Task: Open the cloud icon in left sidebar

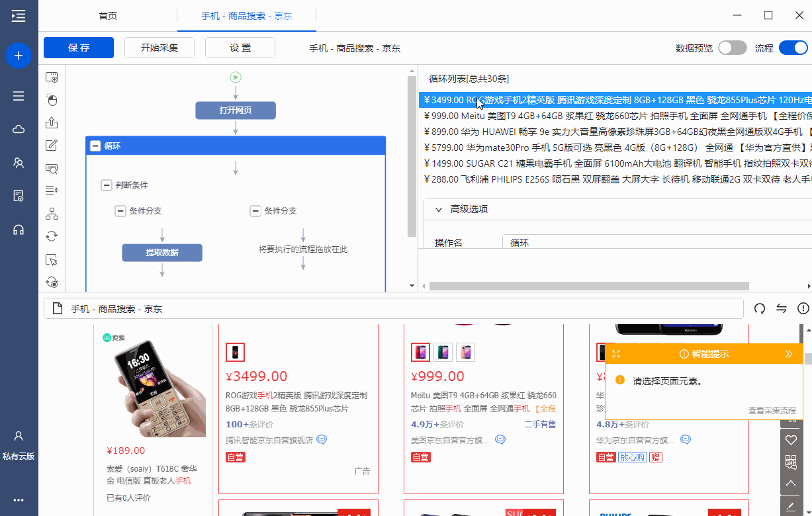Action: [19, 129]
